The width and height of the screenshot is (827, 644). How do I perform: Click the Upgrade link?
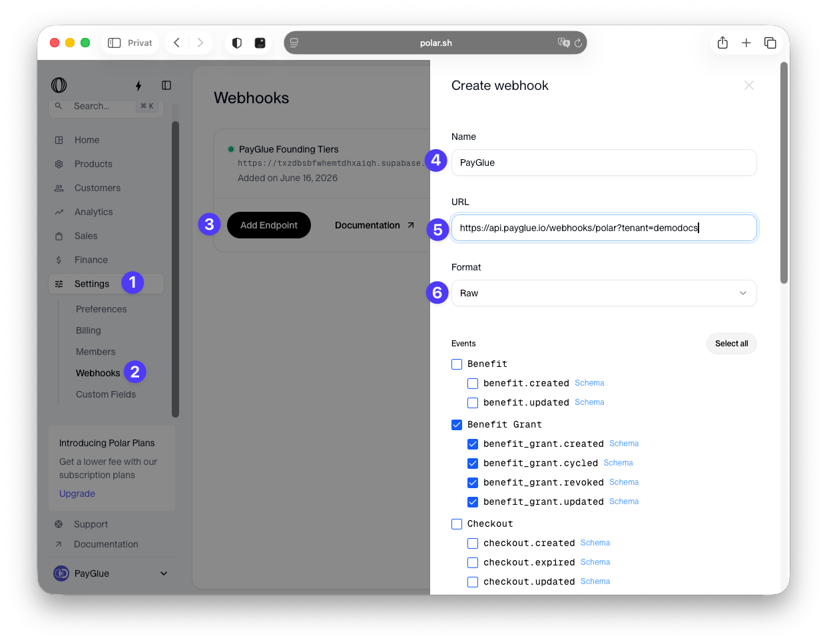tap(77, 493)
